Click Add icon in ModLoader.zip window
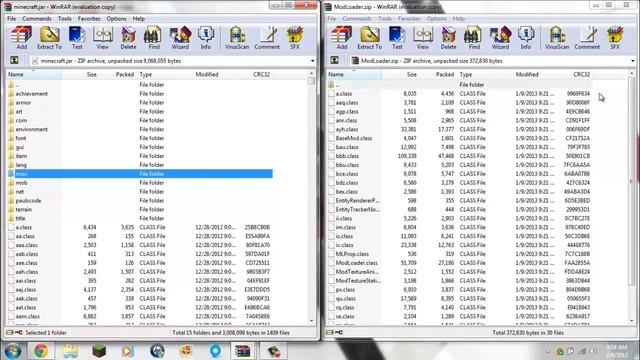The width and height of the screenshot is (640, 360). [342, 38]
